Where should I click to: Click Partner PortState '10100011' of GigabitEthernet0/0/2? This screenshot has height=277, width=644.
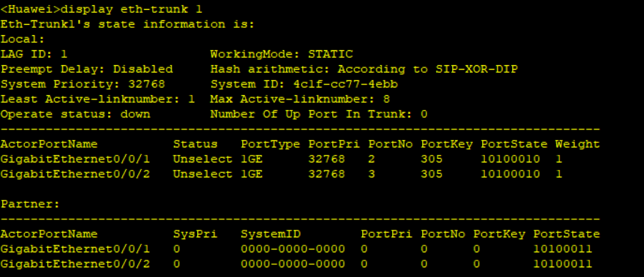(563, 264)
